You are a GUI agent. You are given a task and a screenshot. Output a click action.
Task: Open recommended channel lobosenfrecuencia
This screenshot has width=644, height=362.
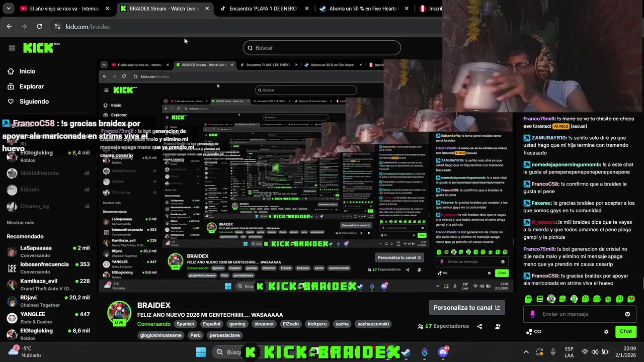point(48,268)
